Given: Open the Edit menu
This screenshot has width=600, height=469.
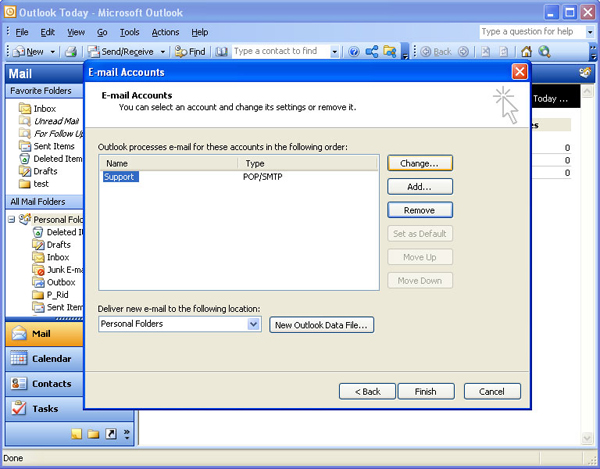Looking at the screenshot, I should click(47, 32).
